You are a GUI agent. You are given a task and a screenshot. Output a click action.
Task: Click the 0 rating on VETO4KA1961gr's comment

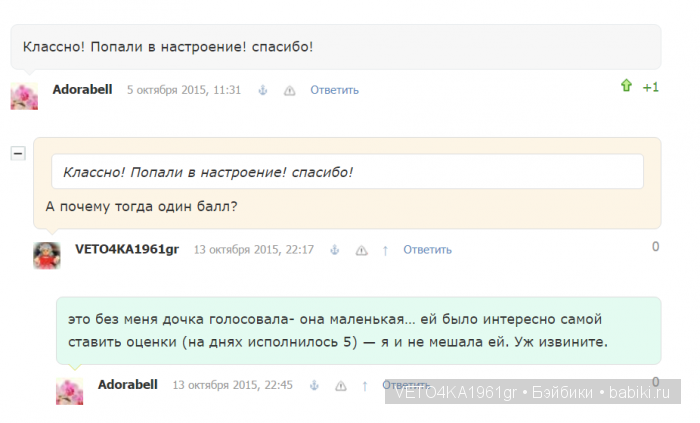[x=655, y=246]
